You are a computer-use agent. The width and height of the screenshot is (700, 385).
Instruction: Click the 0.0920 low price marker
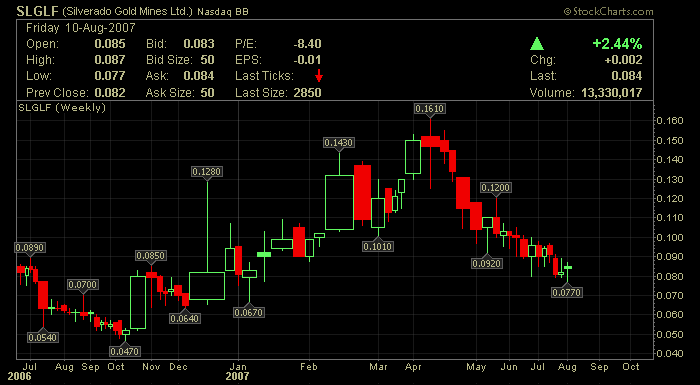click(487, 264)
